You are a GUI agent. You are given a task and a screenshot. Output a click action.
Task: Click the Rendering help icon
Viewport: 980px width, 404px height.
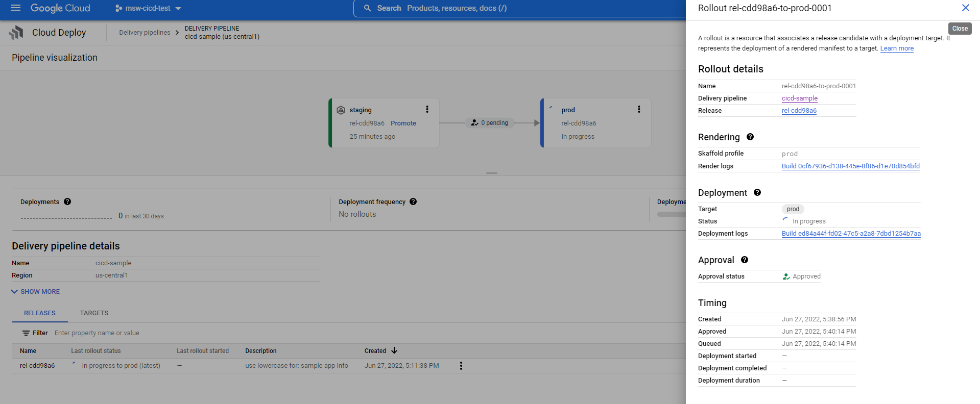click(x=750, y=137)
